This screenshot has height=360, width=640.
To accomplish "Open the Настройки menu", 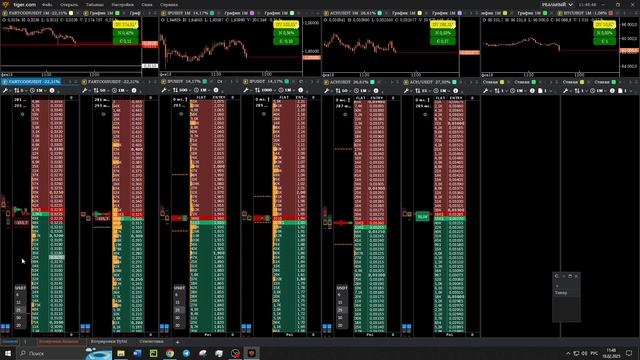I will pos(122,4).
